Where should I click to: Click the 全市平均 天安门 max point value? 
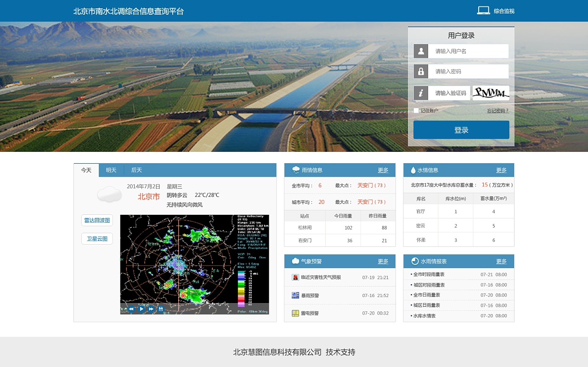(372, 185)
